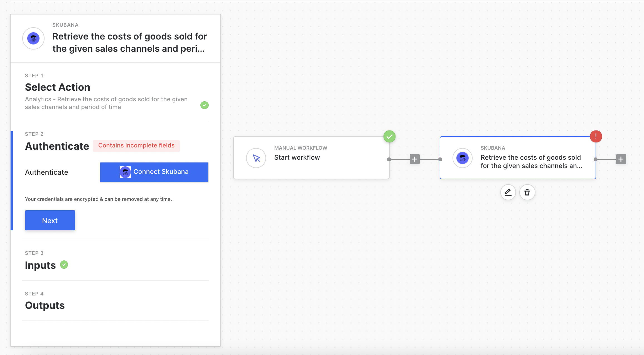Click the Skubana logo inside the workflow node
This screenshot has width=644, height=355.
point(463,158)
